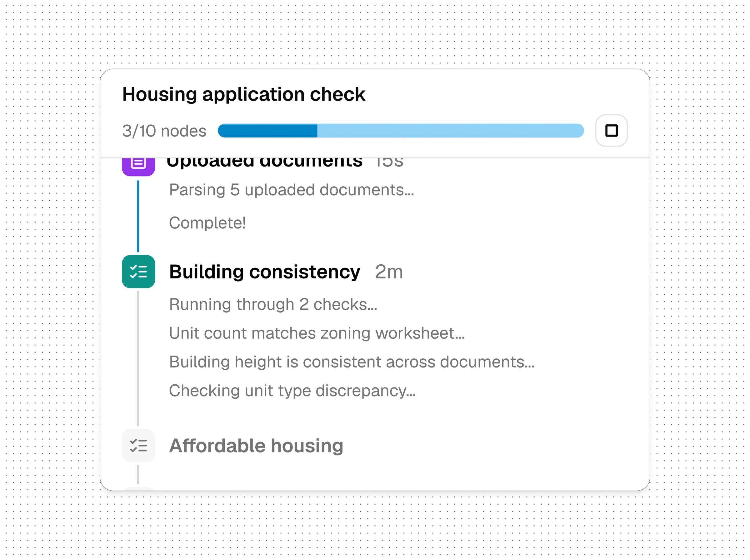750x560 pixels.
Task: Click the Parsing 5 uploaded documents log line
Action: coord(292,190)
